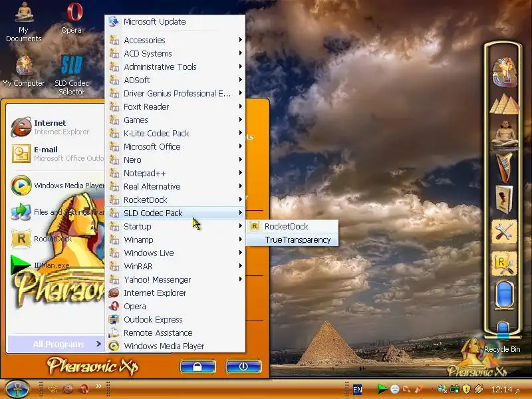Select the highlighted SLD Codec Pack entry

click(x=175, y=213)
